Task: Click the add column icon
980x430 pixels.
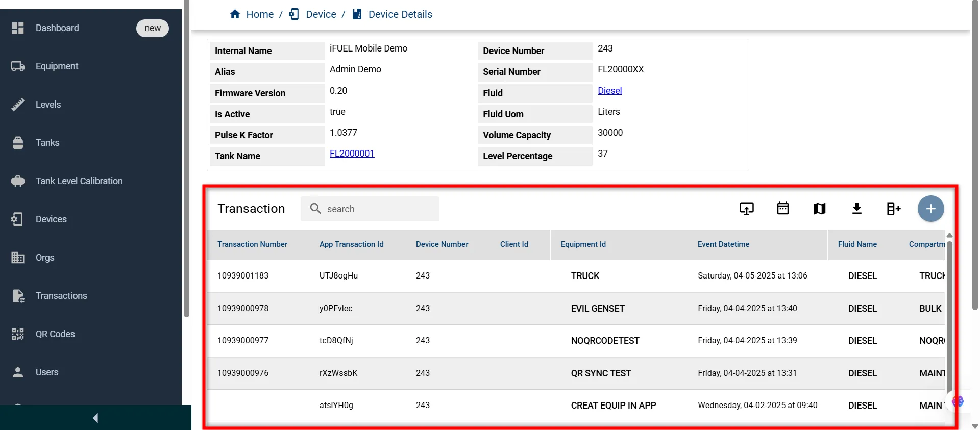Action: pyautogui.click(x=894, y=209)
